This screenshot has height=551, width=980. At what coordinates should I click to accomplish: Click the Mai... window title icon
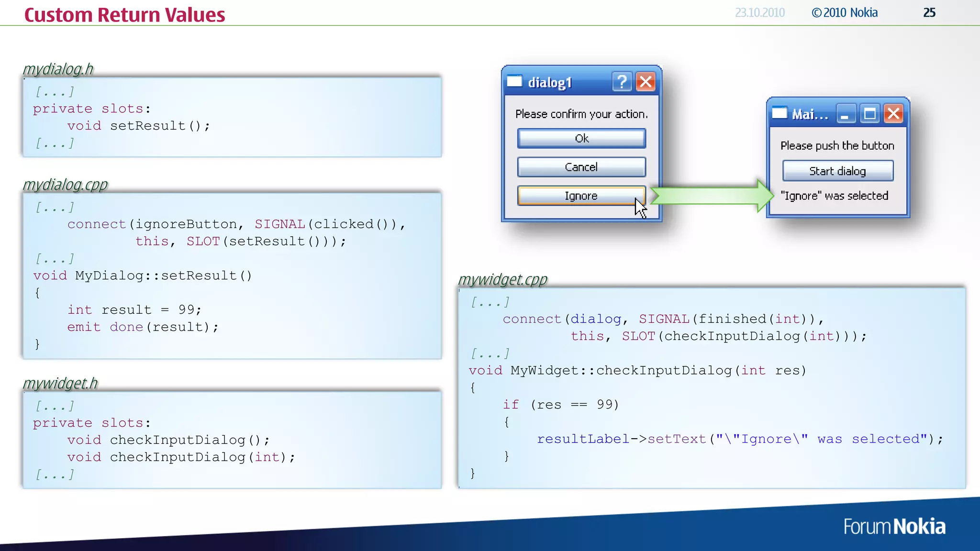coord(780,113)
